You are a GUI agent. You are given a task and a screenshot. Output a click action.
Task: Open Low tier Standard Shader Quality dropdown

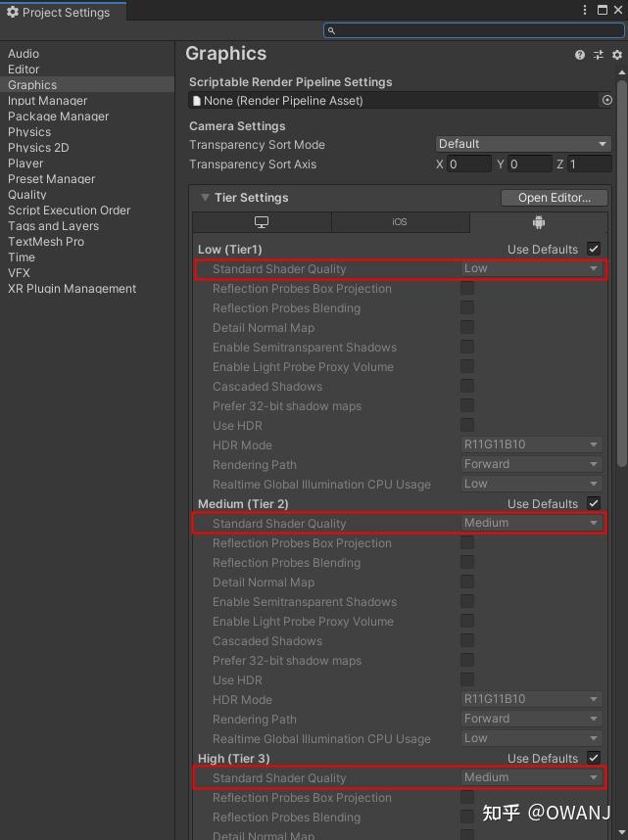(x=531, y=268)
